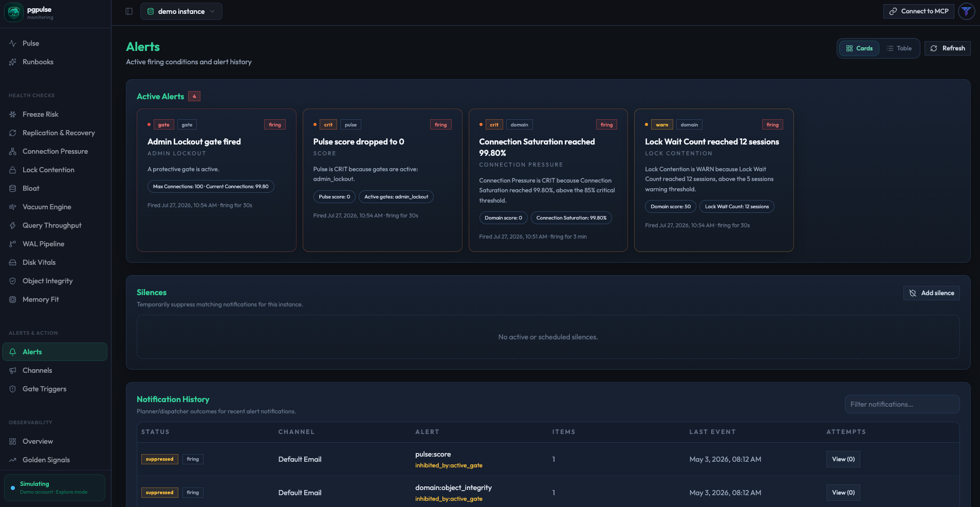
Task: Open the Admin Lockout gate fired card
Action: 216,180
